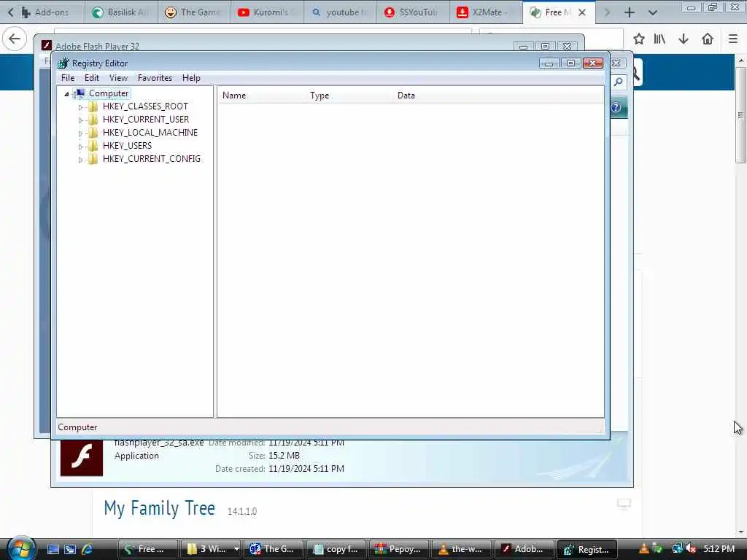Open the Help menu in Registry Editor
The image size is (747, 560).
coord(191,77)
